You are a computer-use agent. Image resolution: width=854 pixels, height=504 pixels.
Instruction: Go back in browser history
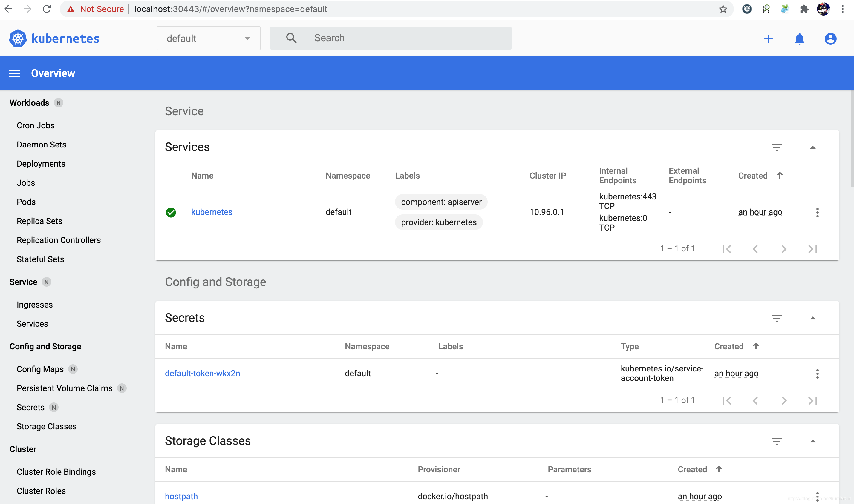8,9
